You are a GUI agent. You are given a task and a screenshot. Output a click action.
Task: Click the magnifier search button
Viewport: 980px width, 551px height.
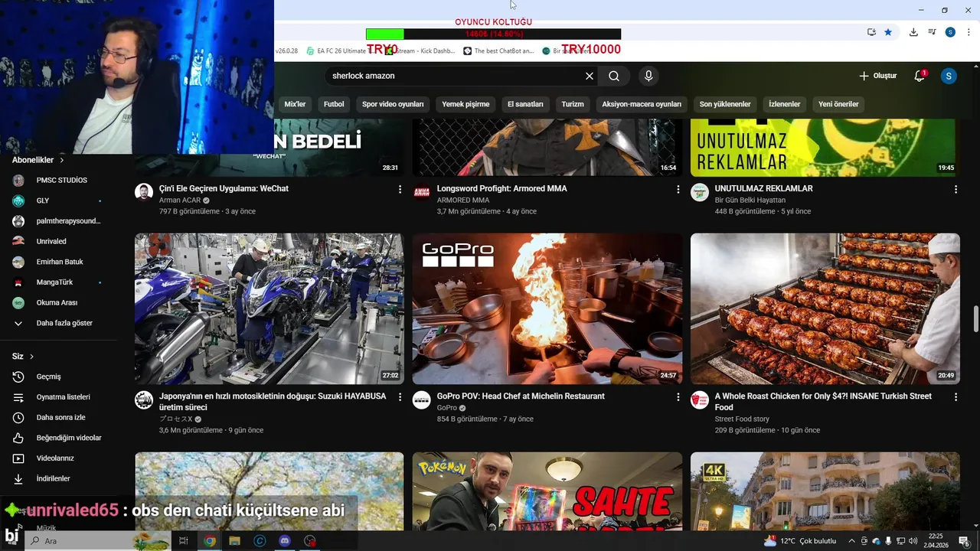614,76
